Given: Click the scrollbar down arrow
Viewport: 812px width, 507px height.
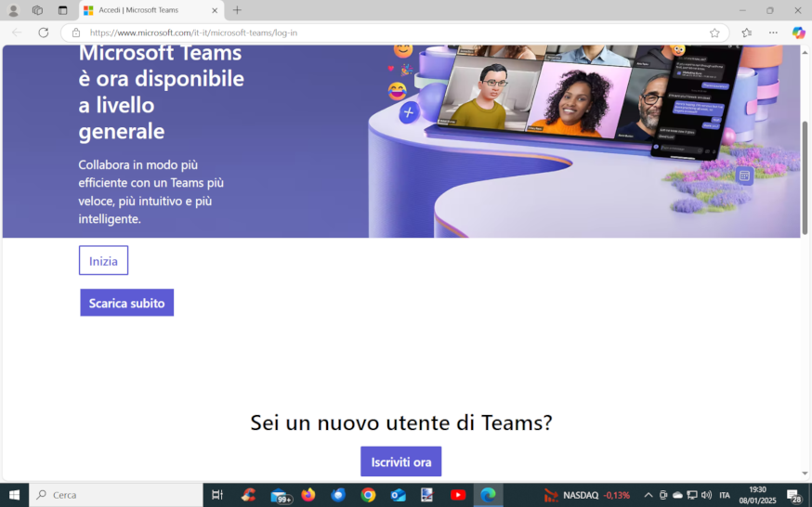Looking at the screenshot, I should pyautogui.click(x=805, y=473).
